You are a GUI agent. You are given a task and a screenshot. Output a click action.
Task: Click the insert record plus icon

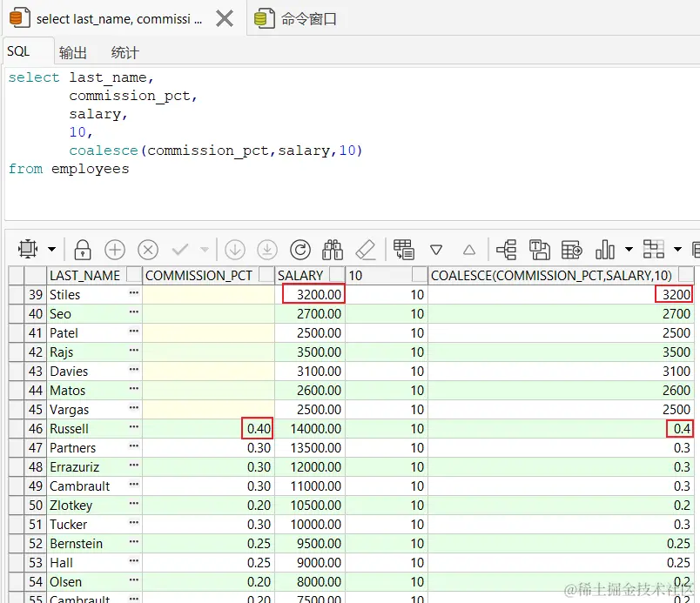click(115, 250)
